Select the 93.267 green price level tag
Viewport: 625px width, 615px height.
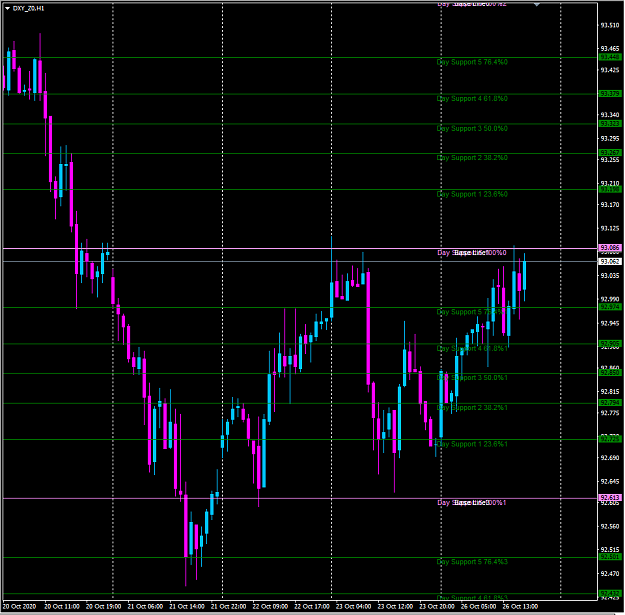610,153
